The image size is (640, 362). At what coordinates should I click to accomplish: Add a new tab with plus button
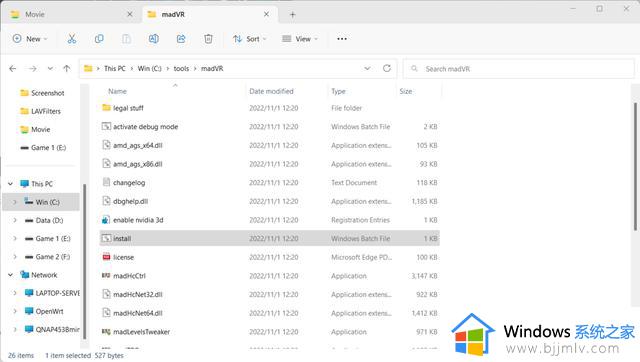(x=293, y=15)
